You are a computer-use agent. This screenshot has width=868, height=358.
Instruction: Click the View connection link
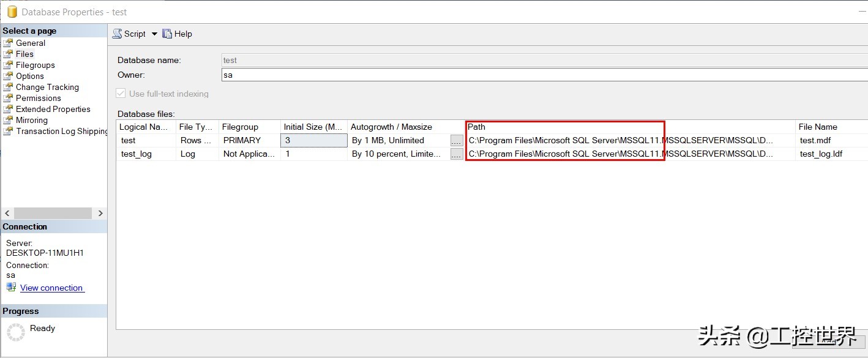click(52, 288)
